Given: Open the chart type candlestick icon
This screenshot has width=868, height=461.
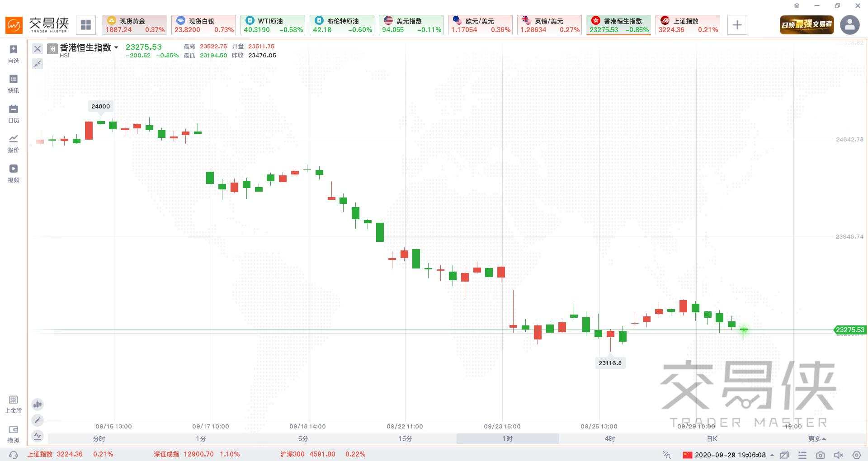Looking at the screenshot, I should click(x=38, y=404).
